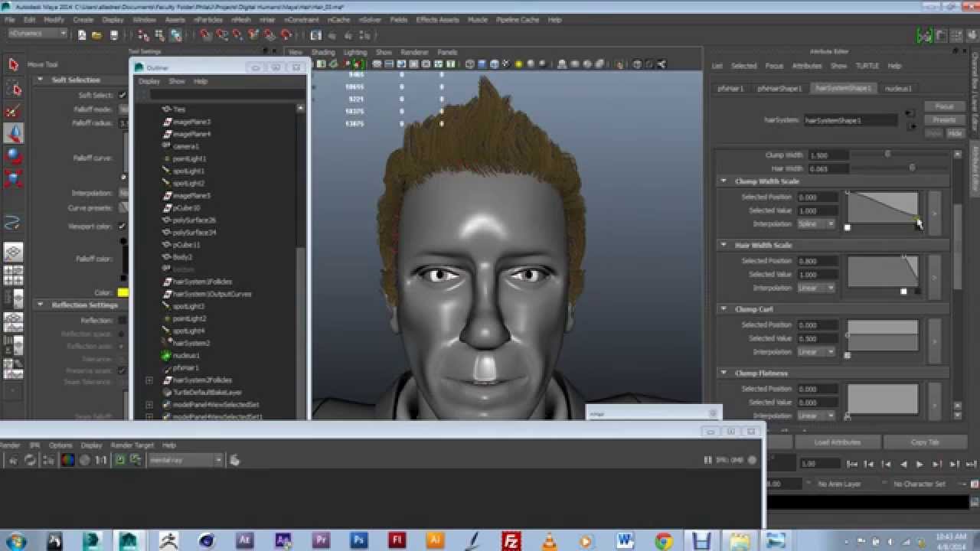Image resolution: width=980 pixels, height=551 pixels.
Task: Click the Presets button in Attribute Editor
Action: point(944,120)
